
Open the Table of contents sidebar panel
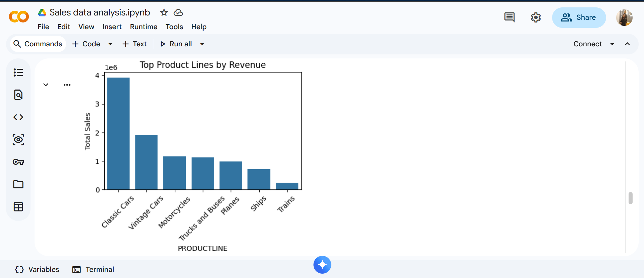tap(18, 73)
